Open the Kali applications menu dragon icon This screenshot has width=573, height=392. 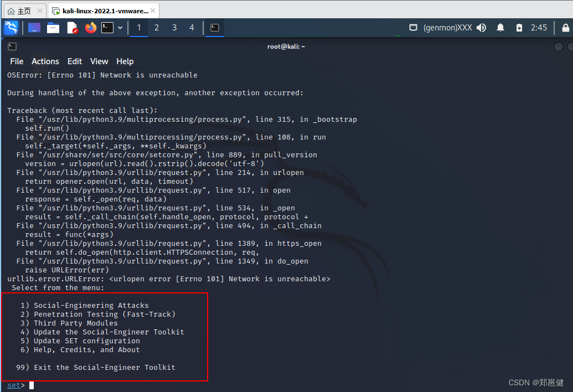pos(11,28)
